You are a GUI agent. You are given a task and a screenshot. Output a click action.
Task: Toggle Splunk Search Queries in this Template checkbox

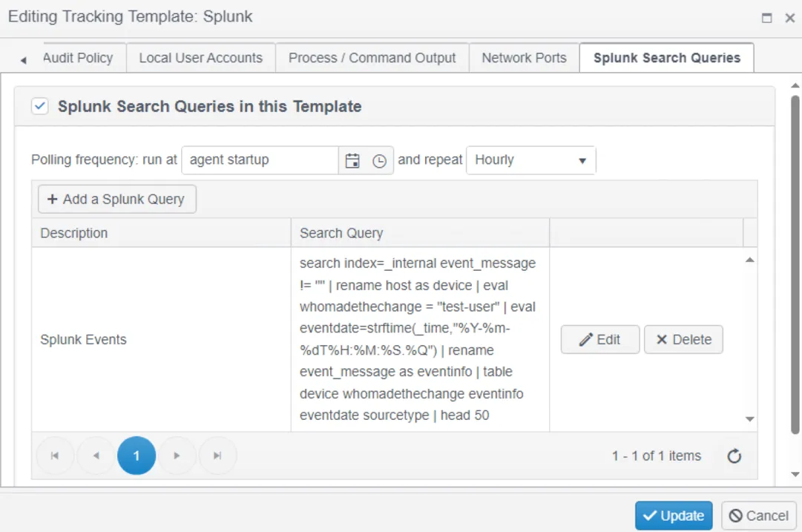tap(40, 106)
